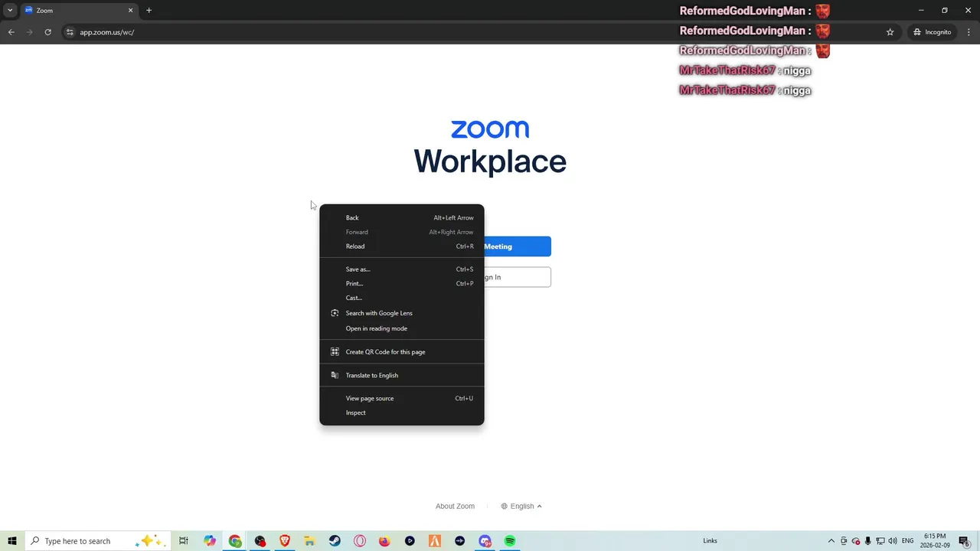Screen dimensions: 980x551
Task: Click Search with Google Lens
Action: pos(401,313)
